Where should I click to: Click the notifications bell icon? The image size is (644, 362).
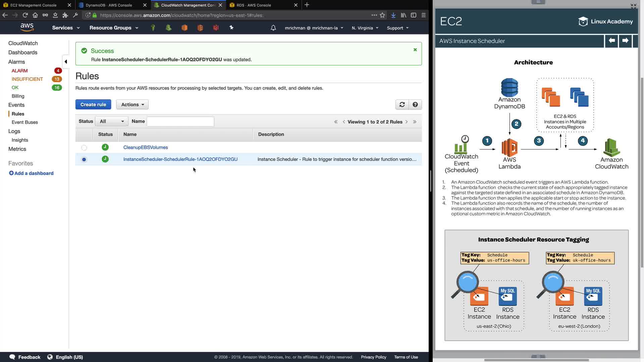click(x=273, y=28)
